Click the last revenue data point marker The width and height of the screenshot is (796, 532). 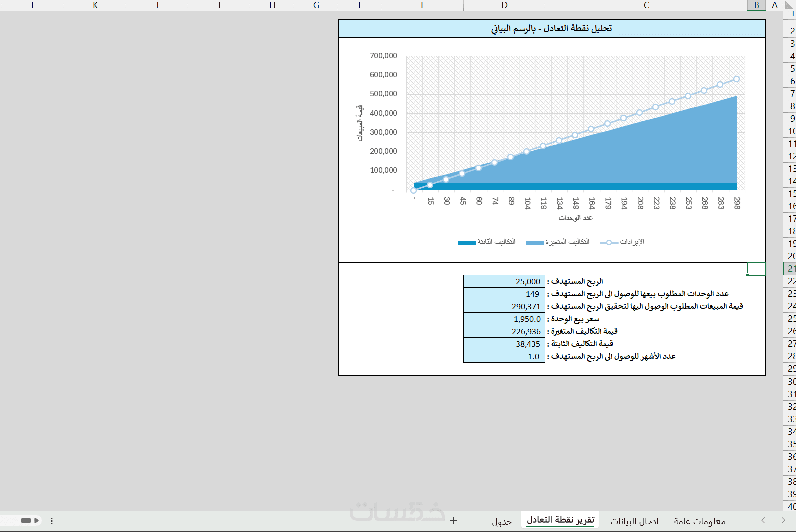pyautogui.click(x=736, y=79)
